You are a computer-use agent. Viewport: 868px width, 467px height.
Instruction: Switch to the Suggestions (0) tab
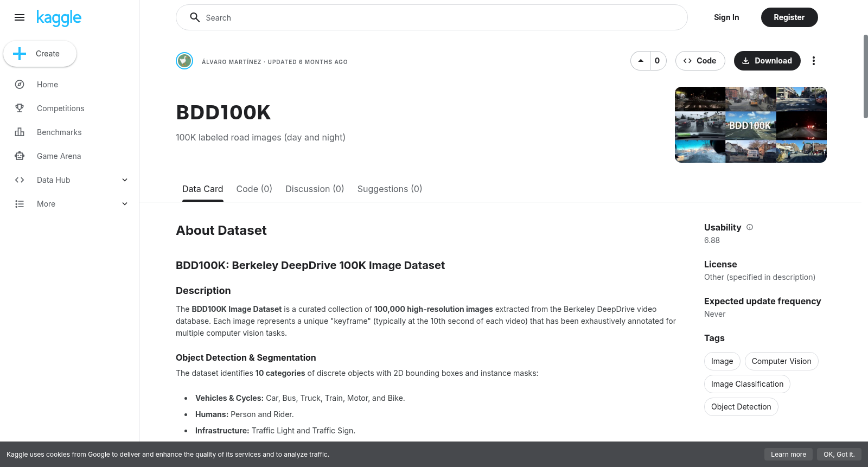390,189
